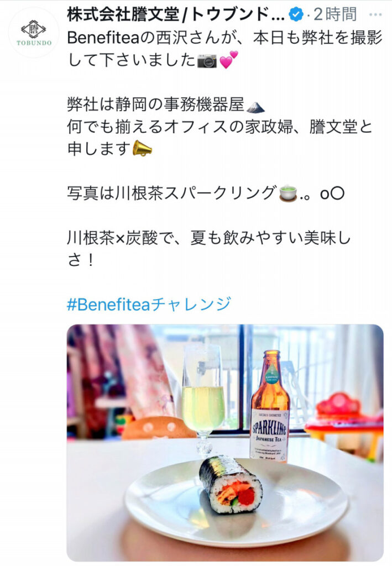The height and width of the screenshot is (566, 392).
Task: Click the sushi roll in the photo
Action: [231, 484]
